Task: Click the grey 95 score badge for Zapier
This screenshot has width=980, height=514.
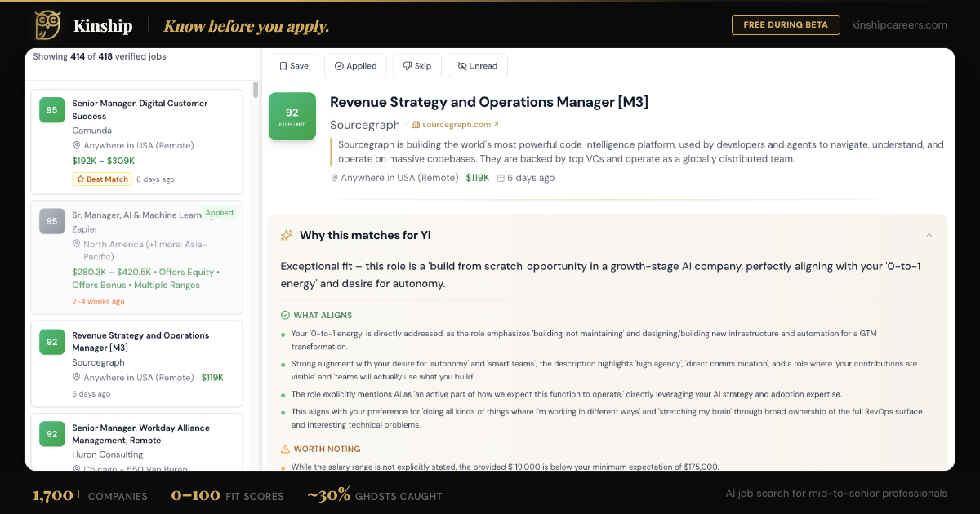Action: click(51, 221)
